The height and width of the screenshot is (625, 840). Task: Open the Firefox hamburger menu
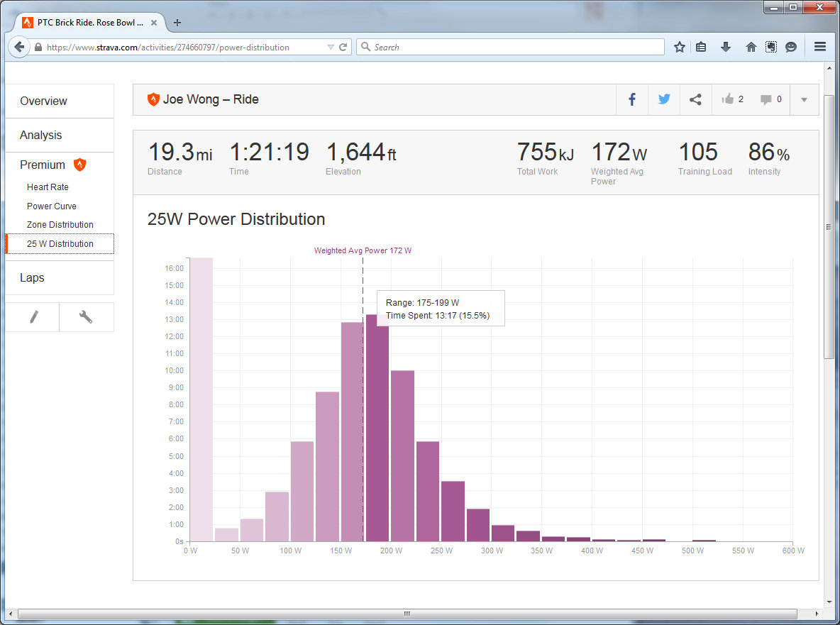[x=820, y=47]
